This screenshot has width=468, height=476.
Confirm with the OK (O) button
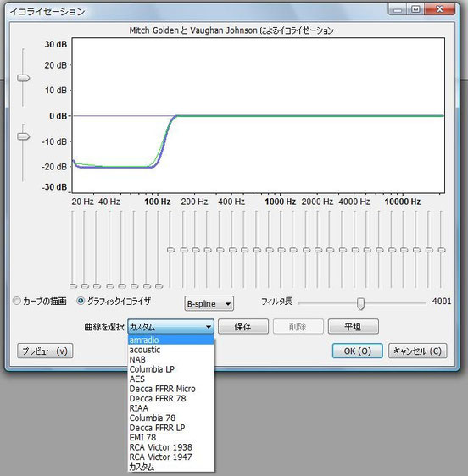click(x=358, y=351)
